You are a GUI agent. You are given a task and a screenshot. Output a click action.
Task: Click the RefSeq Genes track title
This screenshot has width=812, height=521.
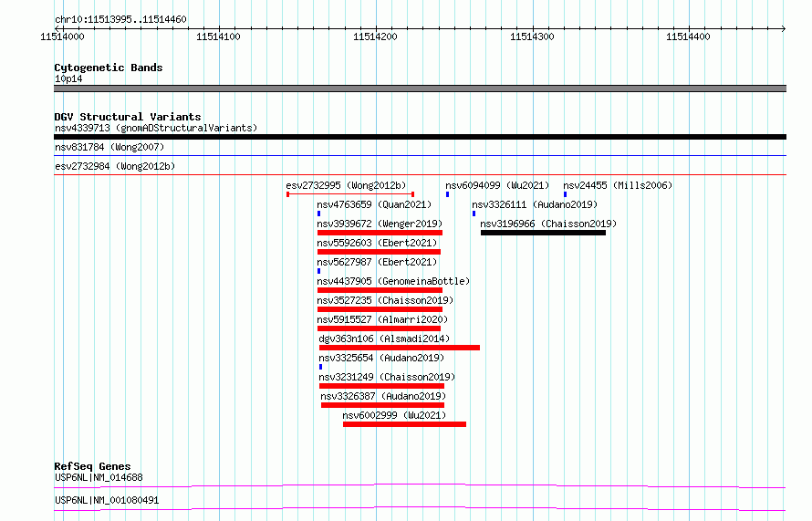coord(92,466)
